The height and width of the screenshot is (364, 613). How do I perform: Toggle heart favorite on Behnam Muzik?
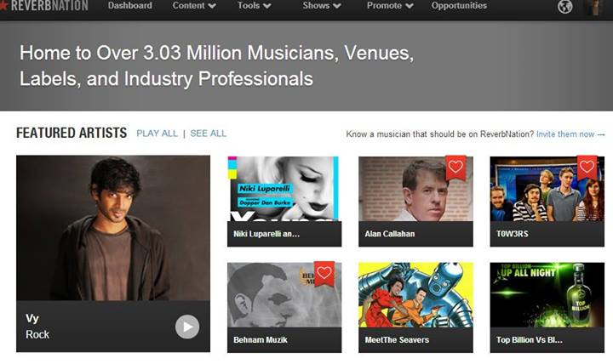click(x=324, y=273)
